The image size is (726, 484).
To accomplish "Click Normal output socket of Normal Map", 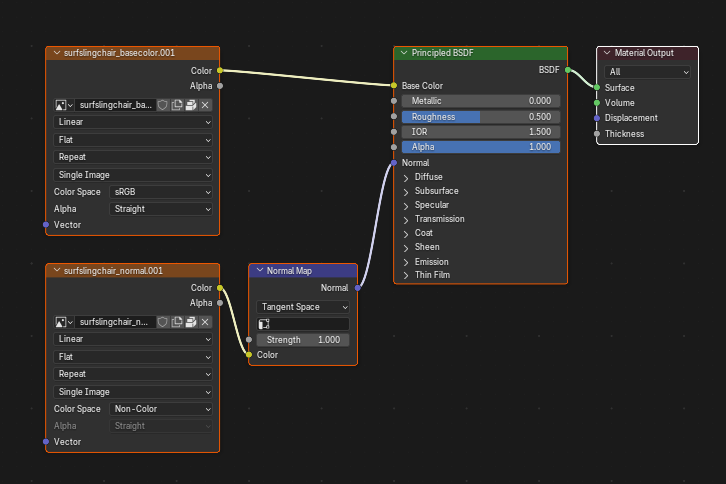I will [357, 288].
